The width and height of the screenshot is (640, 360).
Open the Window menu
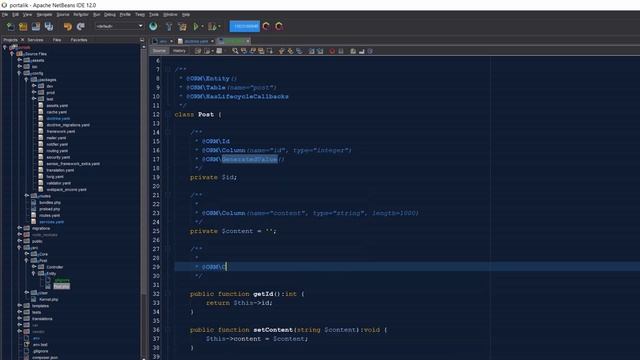(170, 15)
